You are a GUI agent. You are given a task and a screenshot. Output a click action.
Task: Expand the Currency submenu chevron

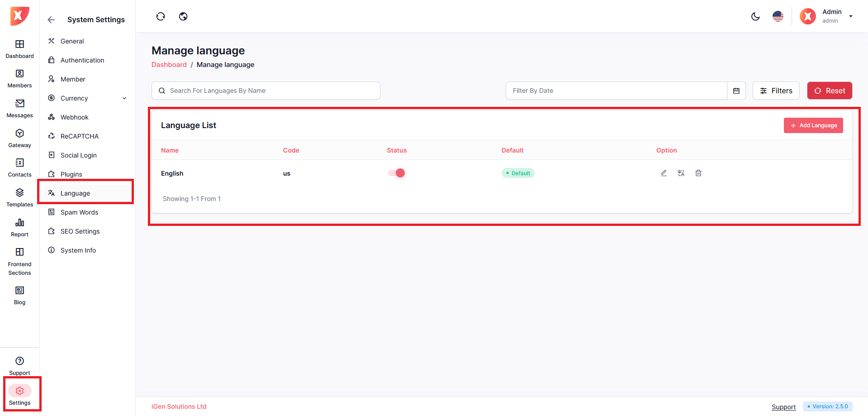tap(124, 98)
